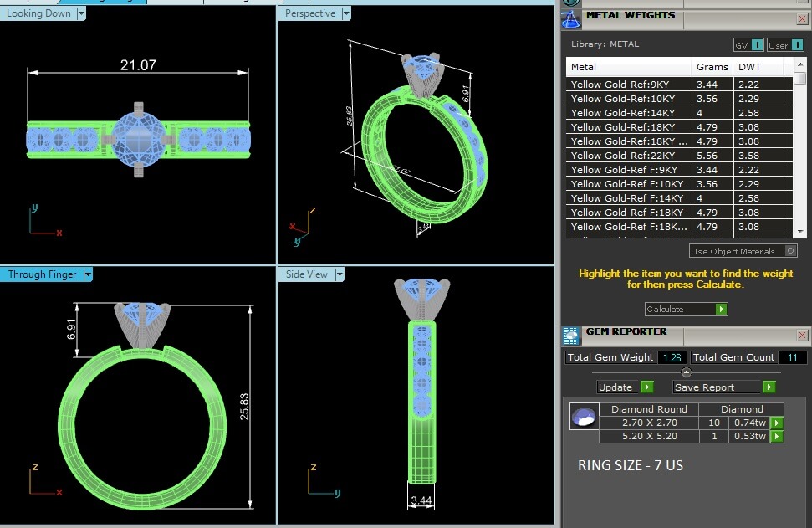
Task: Select the Yellow Gold-Ref:14KY row
Action: 629,113
